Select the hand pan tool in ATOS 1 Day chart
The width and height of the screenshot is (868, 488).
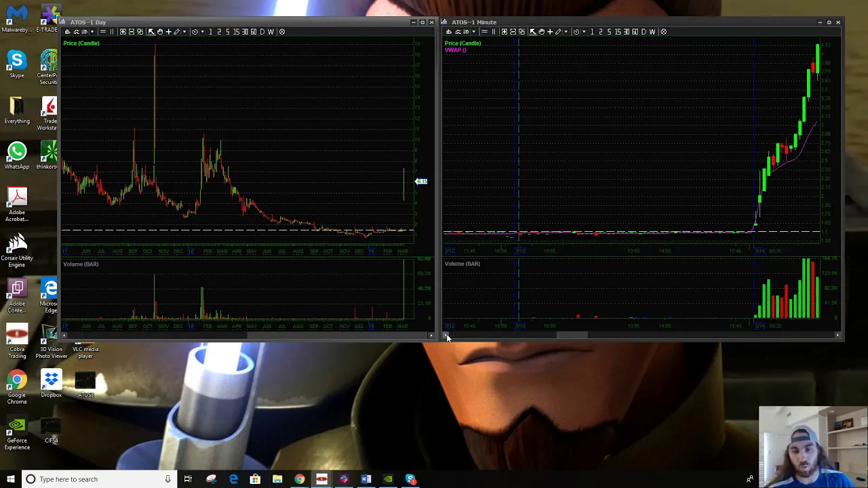coord(160,31)
